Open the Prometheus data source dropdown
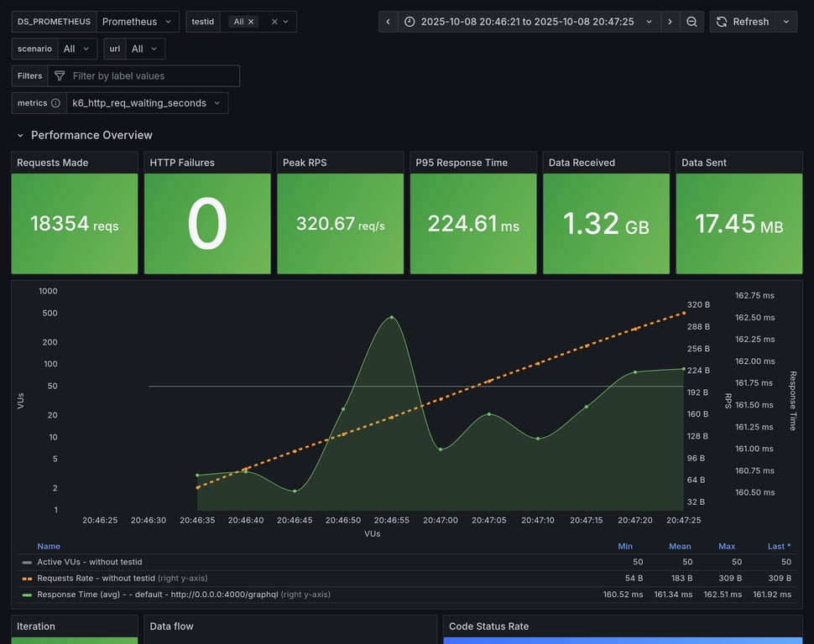This screenshot has width=814, height=644. coord(138,22)
